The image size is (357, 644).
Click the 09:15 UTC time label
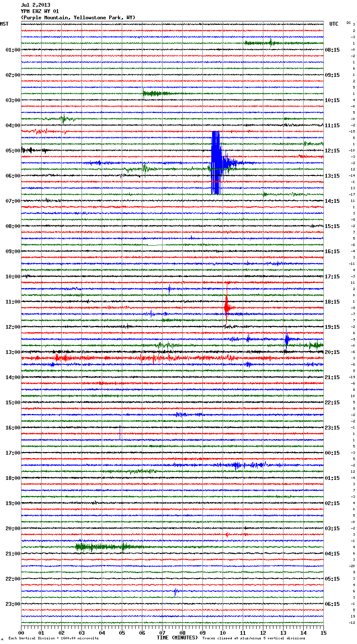click(332, 75)
